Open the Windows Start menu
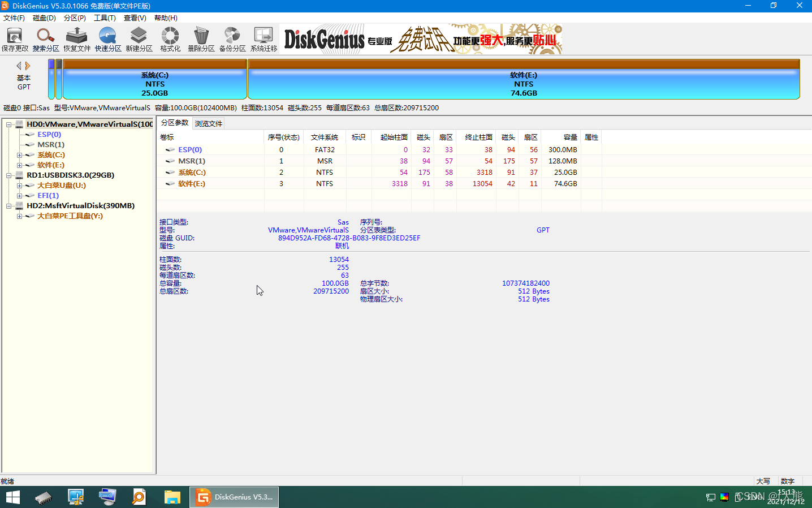 (12, 497)
